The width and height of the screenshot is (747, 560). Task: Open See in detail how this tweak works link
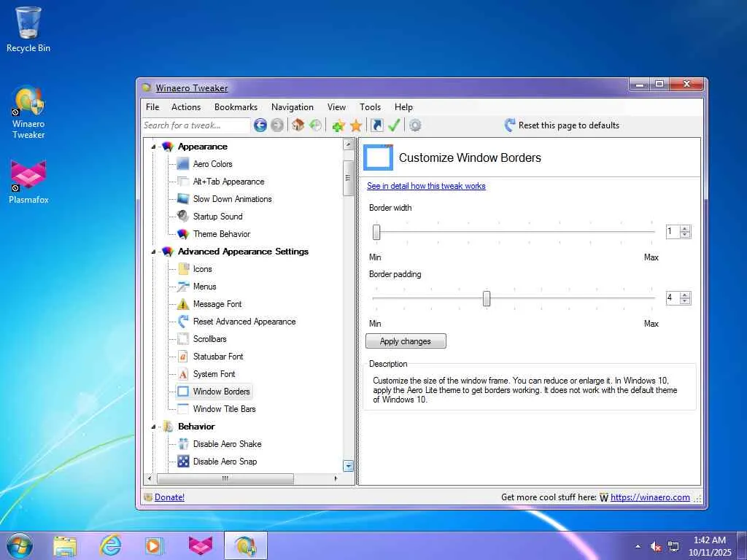point(426,186)
